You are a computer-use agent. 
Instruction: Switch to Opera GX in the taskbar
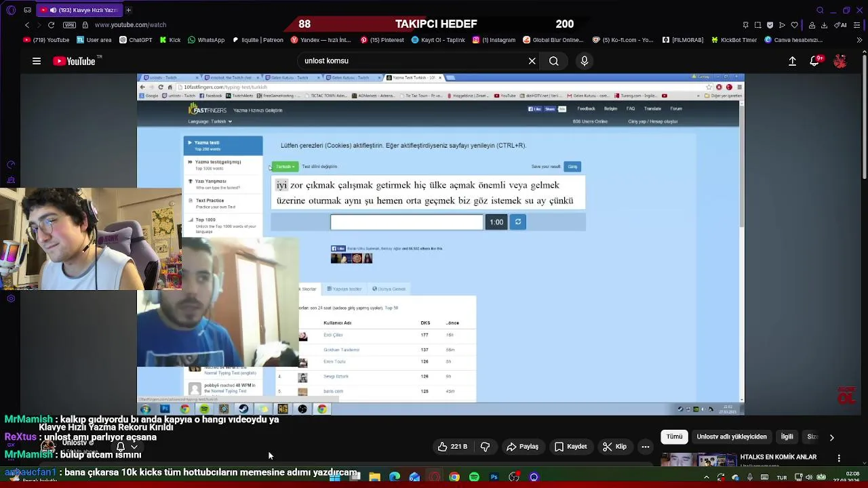[x=434, y=477]
